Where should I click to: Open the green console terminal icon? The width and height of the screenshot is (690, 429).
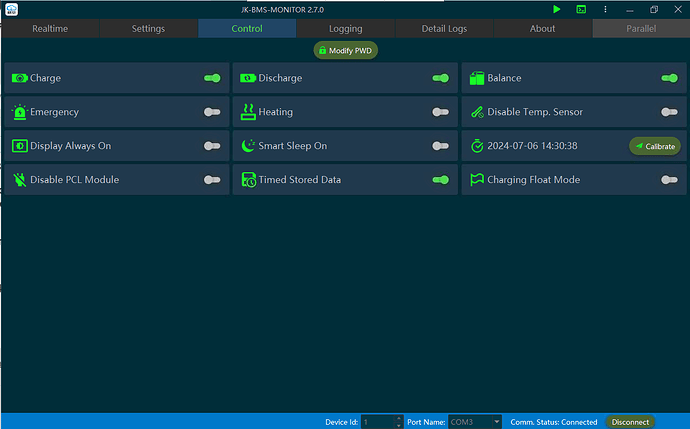(x=581, y=9)
